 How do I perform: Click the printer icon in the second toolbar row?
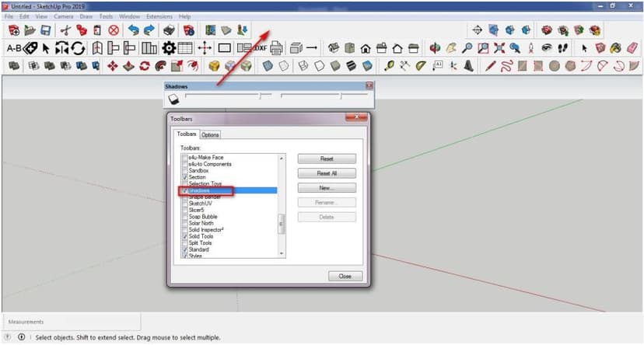[276, 48]
